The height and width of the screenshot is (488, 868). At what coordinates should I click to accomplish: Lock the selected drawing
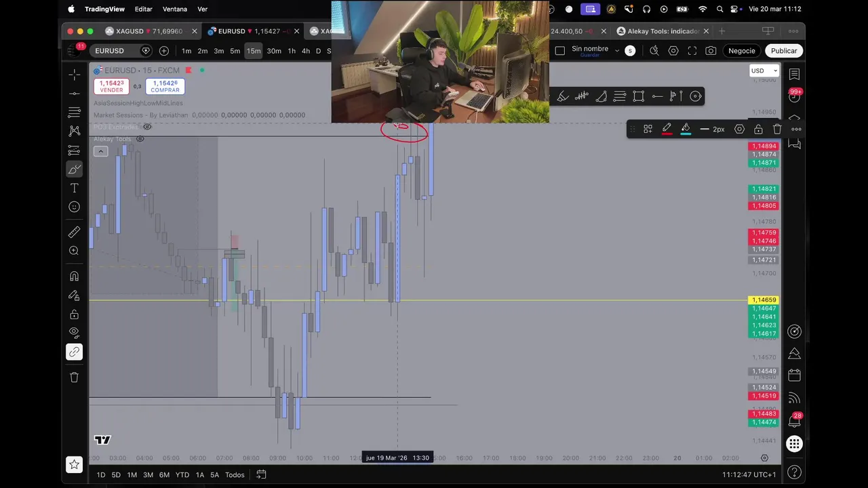tap(758, 129)
